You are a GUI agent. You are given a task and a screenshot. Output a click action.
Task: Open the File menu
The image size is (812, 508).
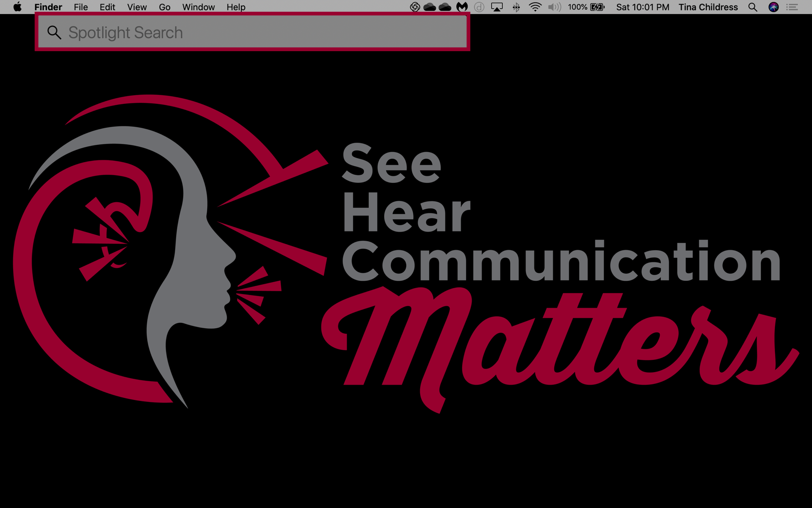tap(81, 7)
